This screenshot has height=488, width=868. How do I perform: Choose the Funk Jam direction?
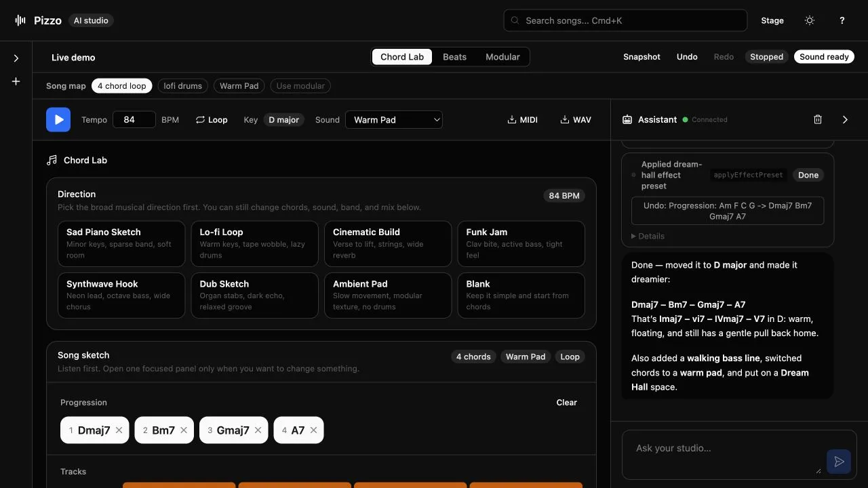click(x=521, y=243)
